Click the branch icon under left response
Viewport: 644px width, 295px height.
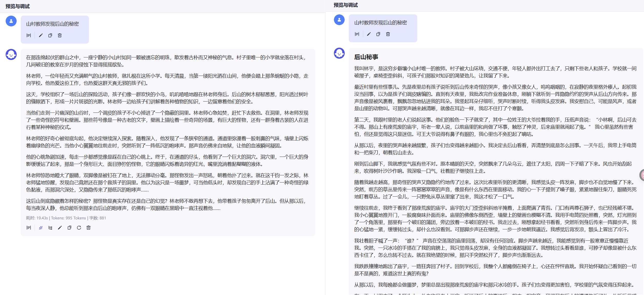50,228
